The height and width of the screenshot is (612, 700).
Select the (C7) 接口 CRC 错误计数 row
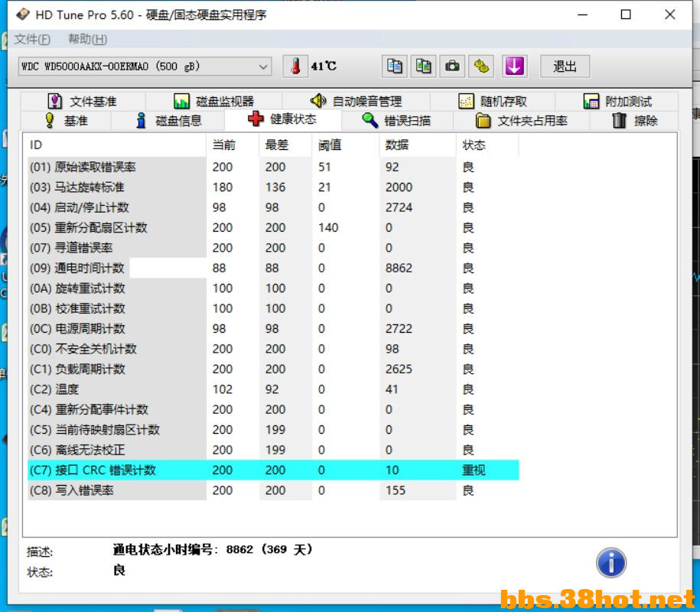pos(273,470)
